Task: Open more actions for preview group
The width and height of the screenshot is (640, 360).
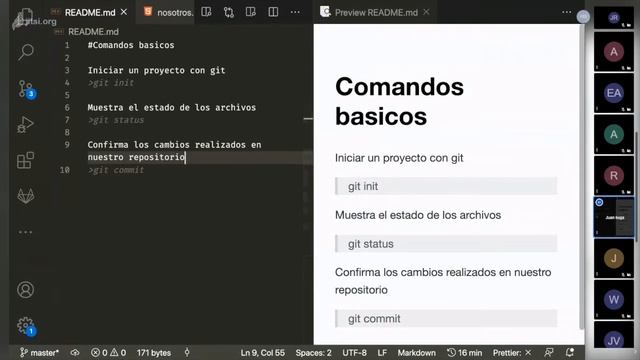Action: [567, 12]
